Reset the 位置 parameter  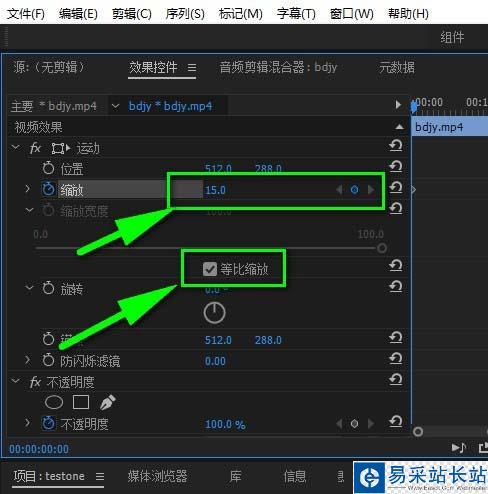[x=396, y=166]
